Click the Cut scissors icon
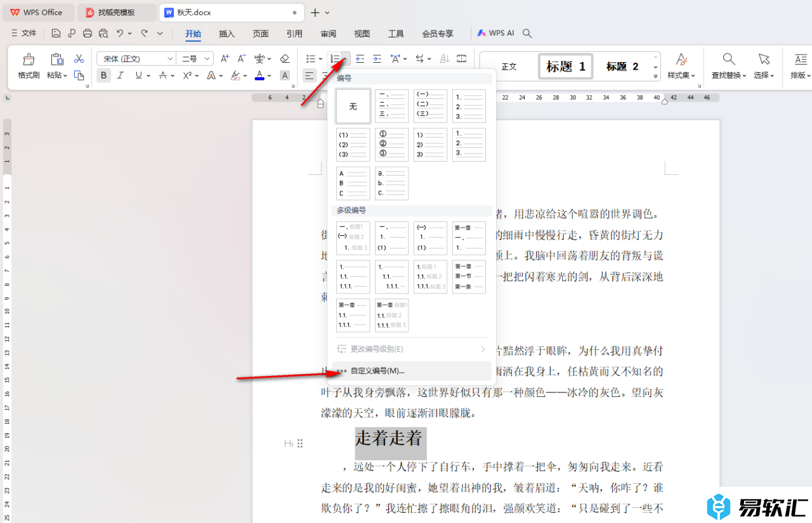812x523 pixels. pos(79,58)
